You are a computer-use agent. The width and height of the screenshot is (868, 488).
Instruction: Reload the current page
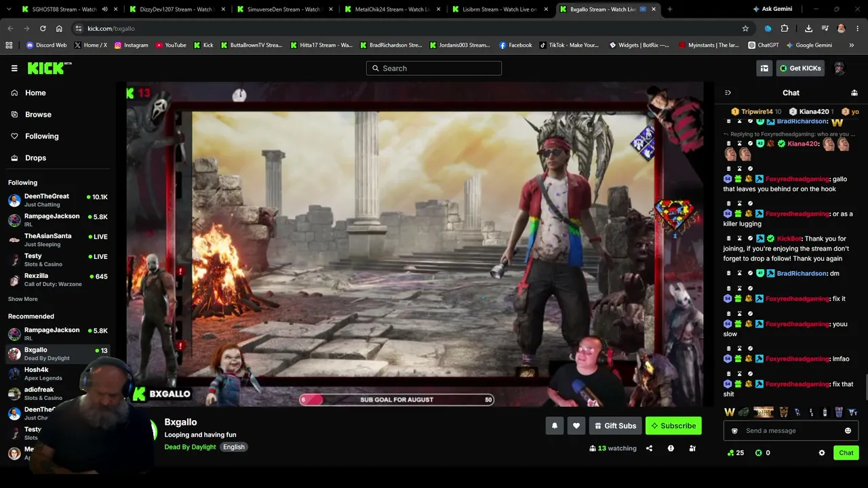(43, 28)
